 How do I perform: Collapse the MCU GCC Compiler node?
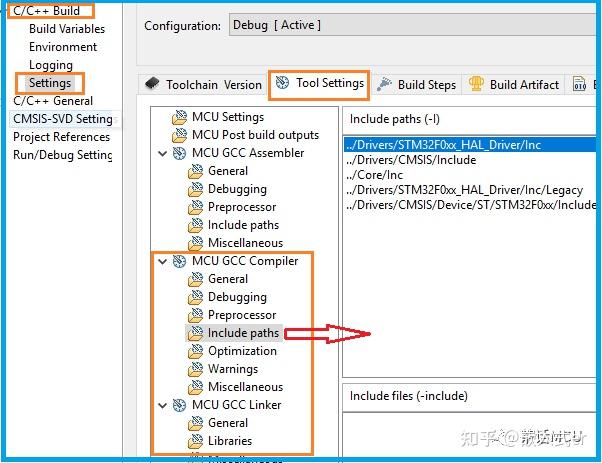point(163,261)
